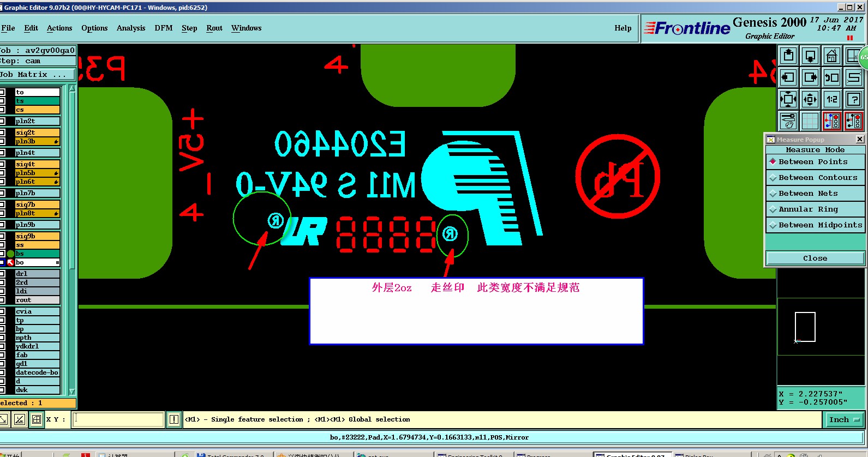Open the DFM menu
The width and height of the screenshot is (868, 457).
pyautogui.click(x=164, y=28)
